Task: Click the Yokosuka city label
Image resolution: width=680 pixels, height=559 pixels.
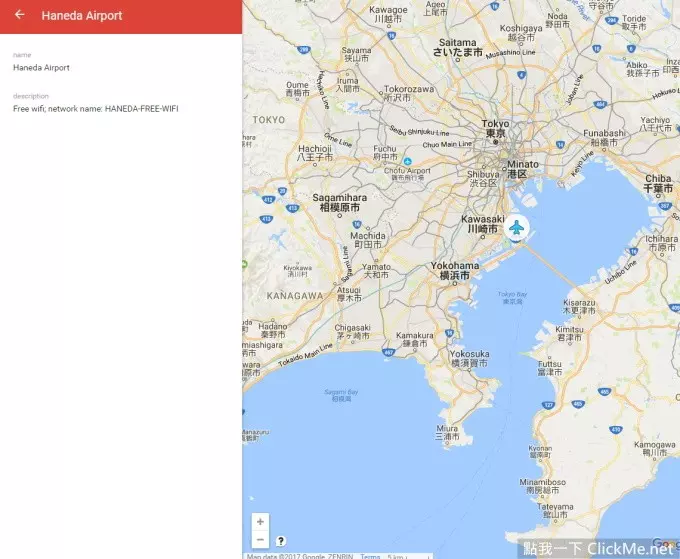Action: [x=469, y=358]
